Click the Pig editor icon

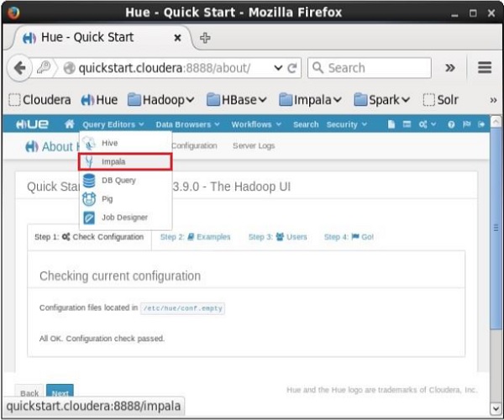(x=91, y=198)
